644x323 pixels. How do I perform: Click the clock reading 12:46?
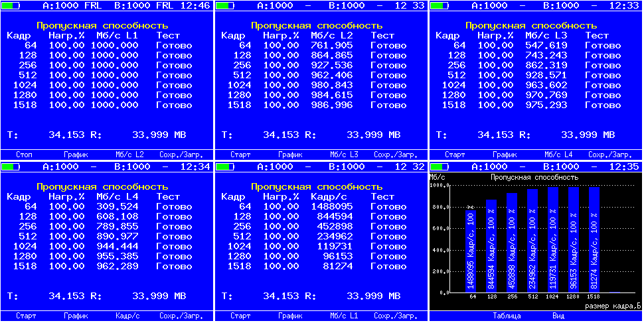click(x=197, y=6)
